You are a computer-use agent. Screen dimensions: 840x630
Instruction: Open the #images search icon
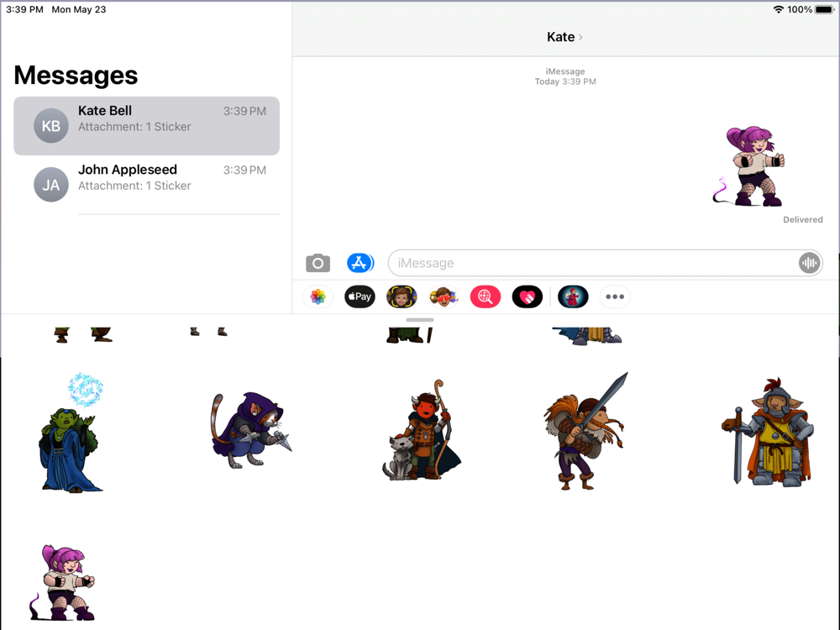(x=486, y=297)
